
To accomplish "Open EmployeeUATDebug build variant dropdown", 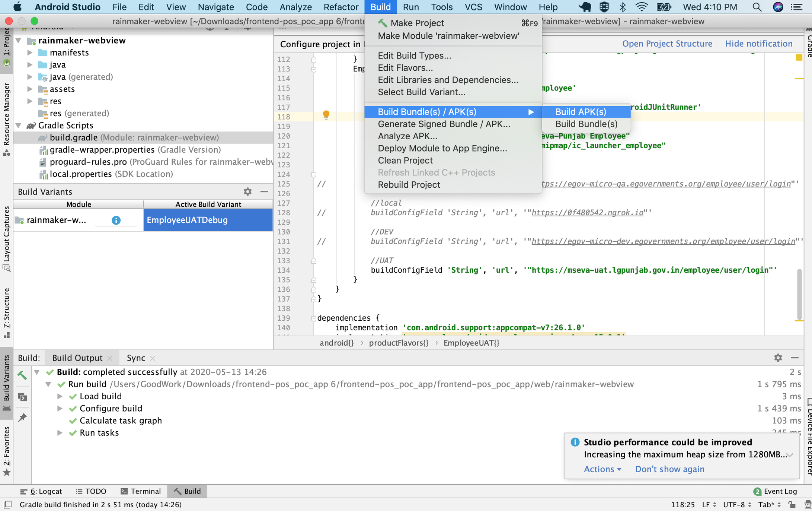I will click(x=208, y=220).
